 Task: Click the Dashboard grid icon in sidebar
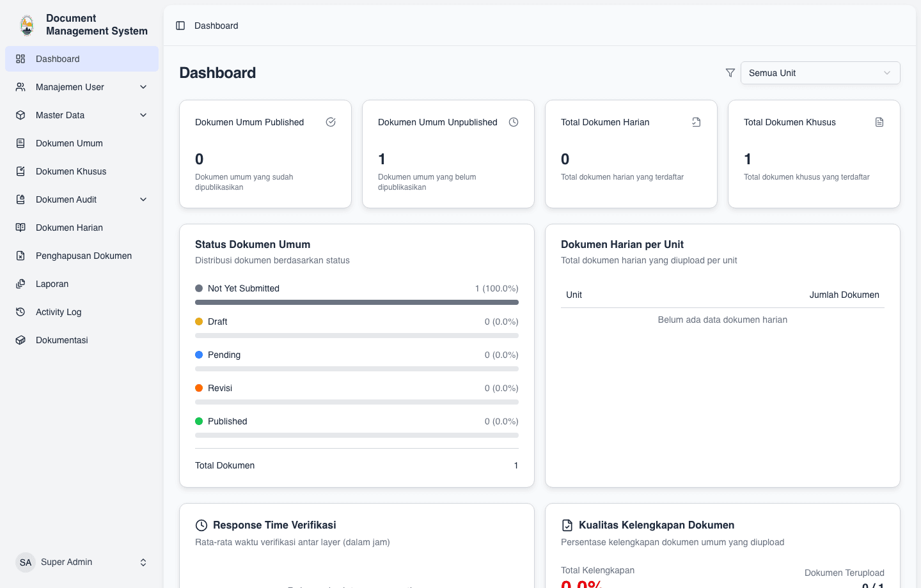coord(20,59)
